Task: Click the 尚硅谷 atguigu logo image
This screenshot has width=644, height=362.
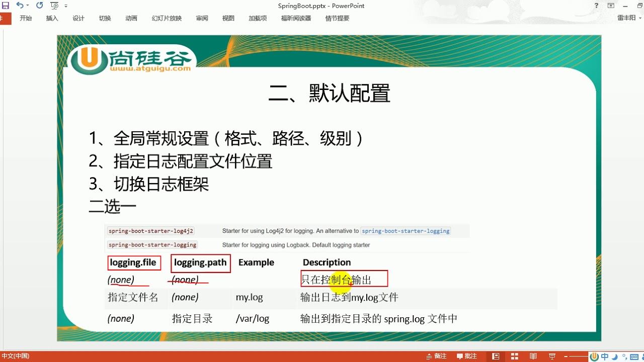Action: [x=132, y=60]
